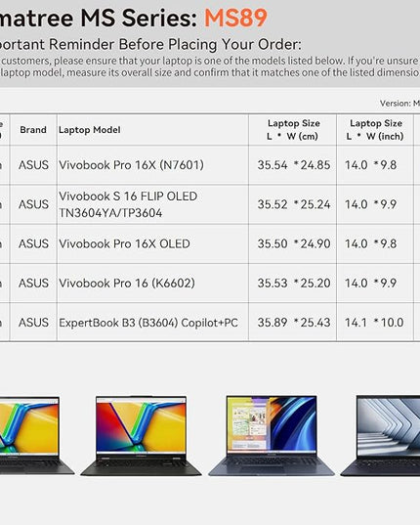Open the blue-wallpaper laptop with app windows
The image size is (420, 525).
point(272,436)
